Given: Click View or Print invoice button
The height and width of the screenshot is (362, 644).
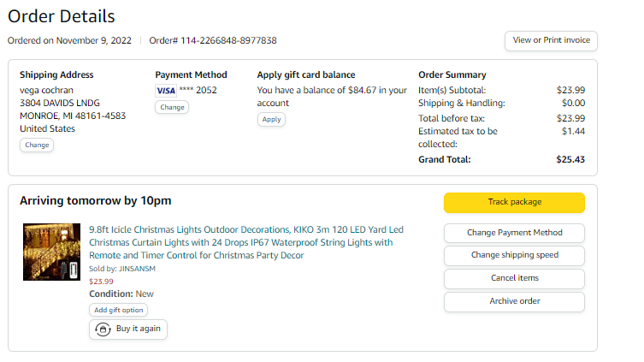Looking at the screenshot, I should tap(551, 41).
